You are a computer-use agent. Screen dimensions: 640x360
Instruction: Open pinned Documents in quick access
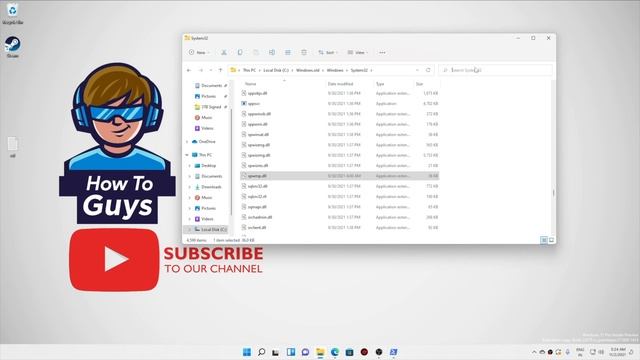click(x=210, y=86)
